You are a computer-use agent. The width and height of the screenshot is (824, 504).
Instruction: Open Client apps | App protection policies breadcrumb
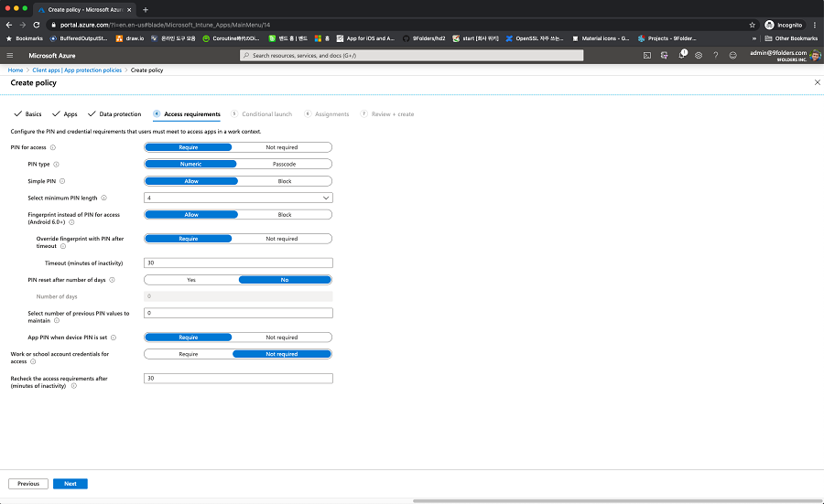pyautogui.click(x=77, y=70)
